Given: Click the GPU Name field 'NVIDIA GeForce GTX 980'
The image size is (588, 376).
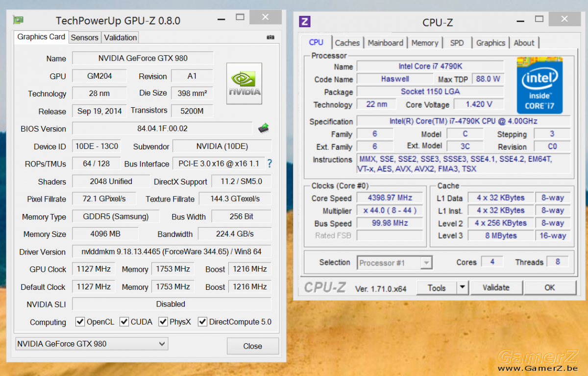Looking at the screenshot, I should coord(143,58).
